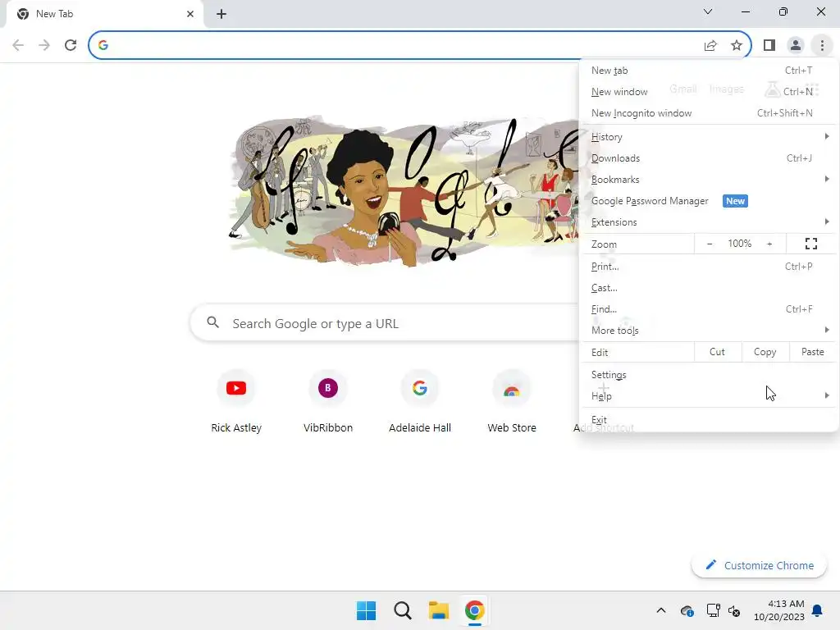Enter fullscreen mode via zoom row icon

[x=811, y=244]
